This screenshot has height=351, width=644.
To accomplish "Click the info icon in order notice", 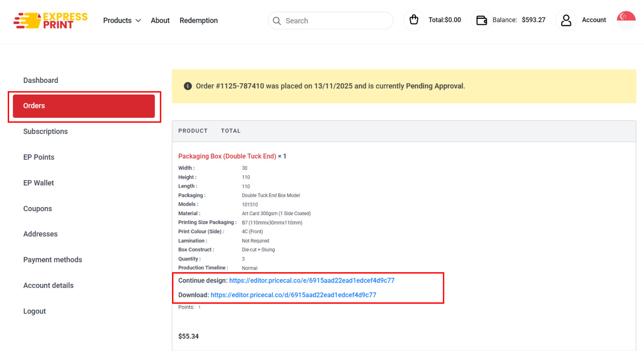I will [x=187, y=86].
